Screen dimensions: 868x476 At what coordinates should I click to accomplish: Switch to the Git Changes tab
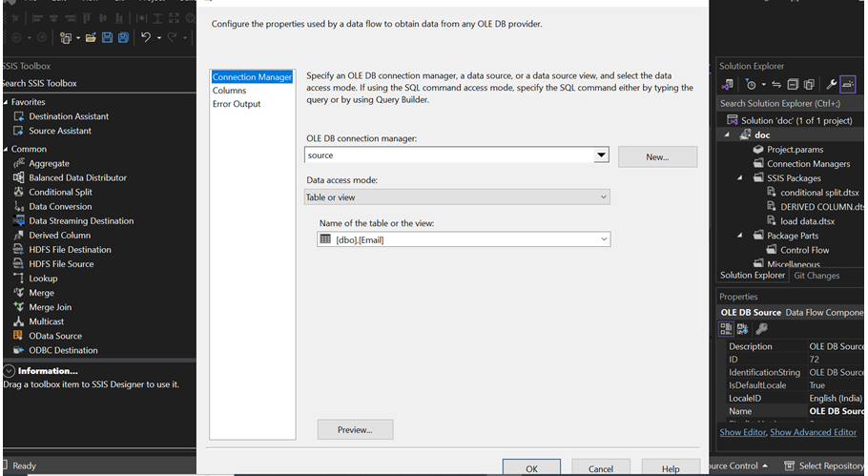[816, 276]
